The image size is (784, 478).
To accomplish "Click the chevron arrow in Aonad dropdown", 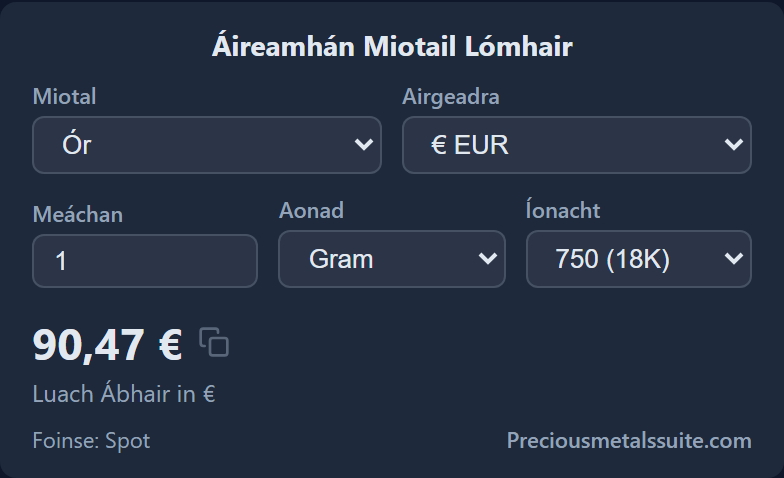I will pos(488,258).
